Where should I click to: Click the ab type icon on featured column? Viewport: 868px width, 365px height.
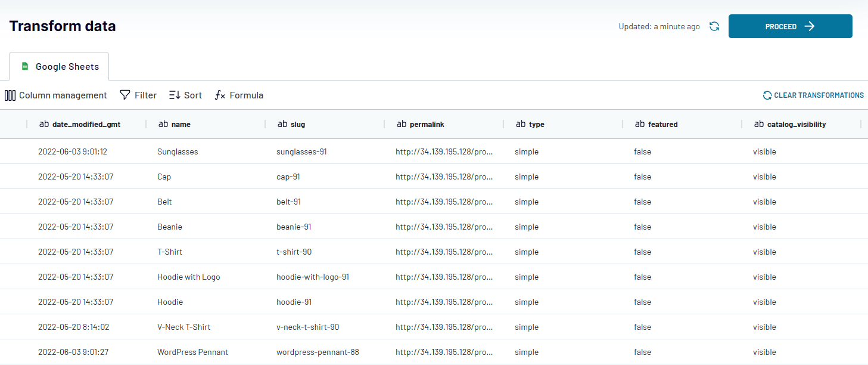(639, 124)
